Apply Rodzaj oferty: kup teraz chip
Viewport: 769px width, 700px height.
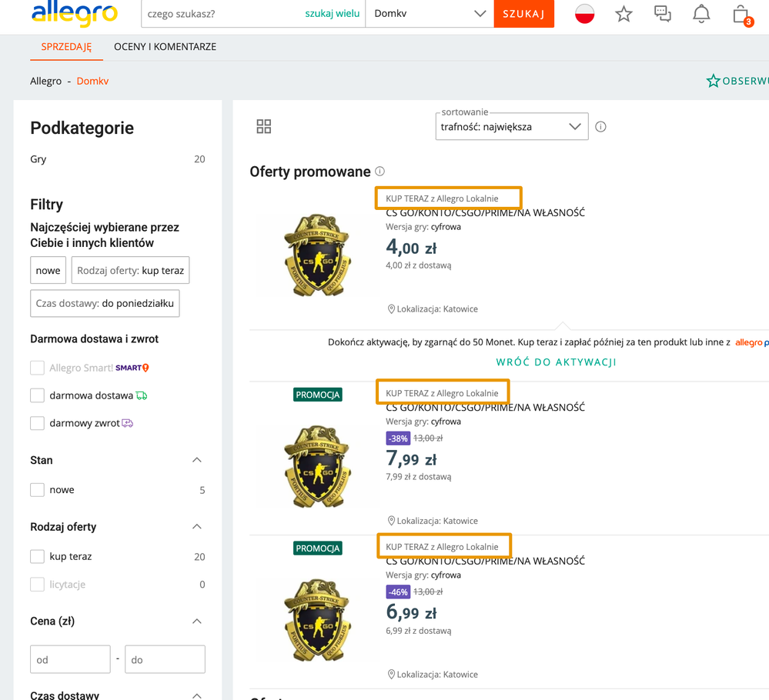pos(130,270)
